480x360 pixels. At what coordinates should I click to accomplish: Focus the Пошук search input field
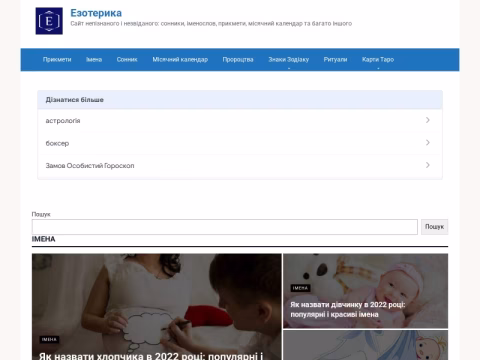(225, 227)
